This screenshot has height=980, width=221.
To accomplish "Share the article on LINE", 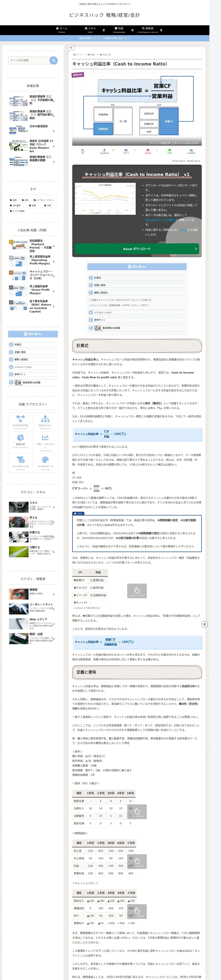I will coord(169,151).
